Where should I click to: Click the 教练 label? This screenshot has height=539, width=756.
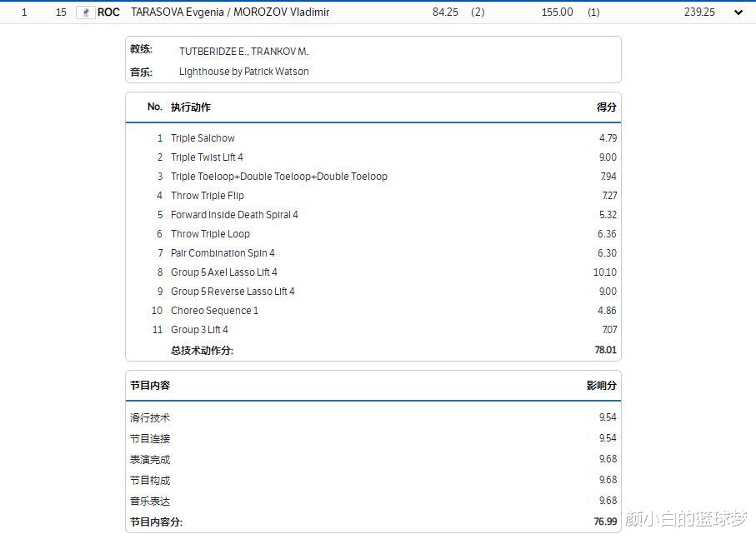pos(141,49)
